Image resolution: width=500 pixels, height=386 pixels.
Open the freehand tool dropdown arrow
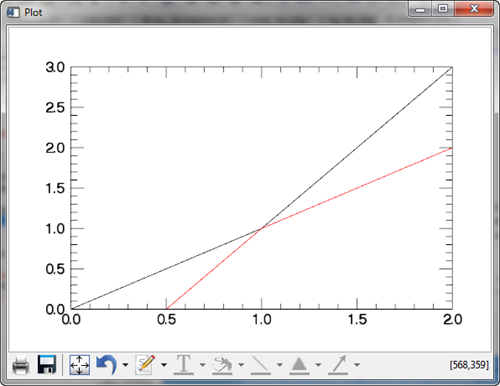point(241,365)
